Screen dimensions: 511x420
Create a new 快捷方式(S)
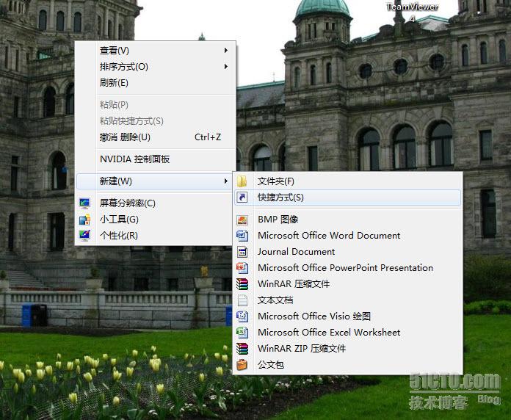348,197
